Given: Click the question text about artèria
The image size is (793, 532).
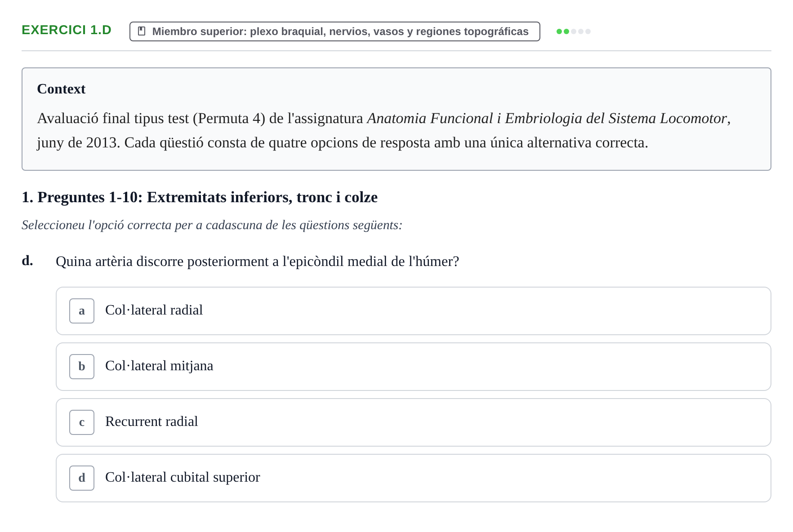Looking at the screenshot, I should coord(258,262).
